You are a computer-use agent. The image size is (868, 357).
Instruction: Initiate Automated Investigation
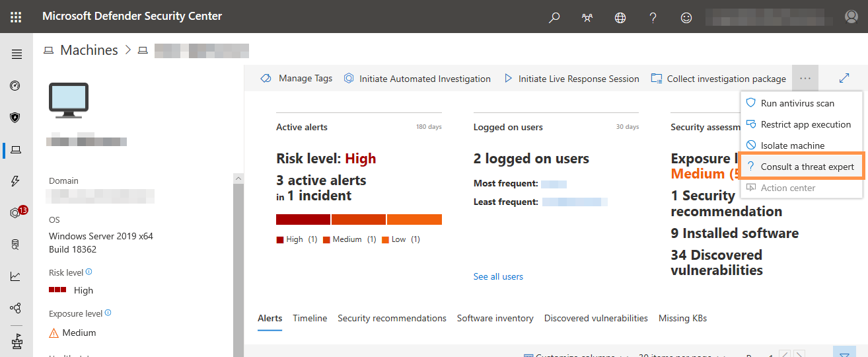coord(417,79)
